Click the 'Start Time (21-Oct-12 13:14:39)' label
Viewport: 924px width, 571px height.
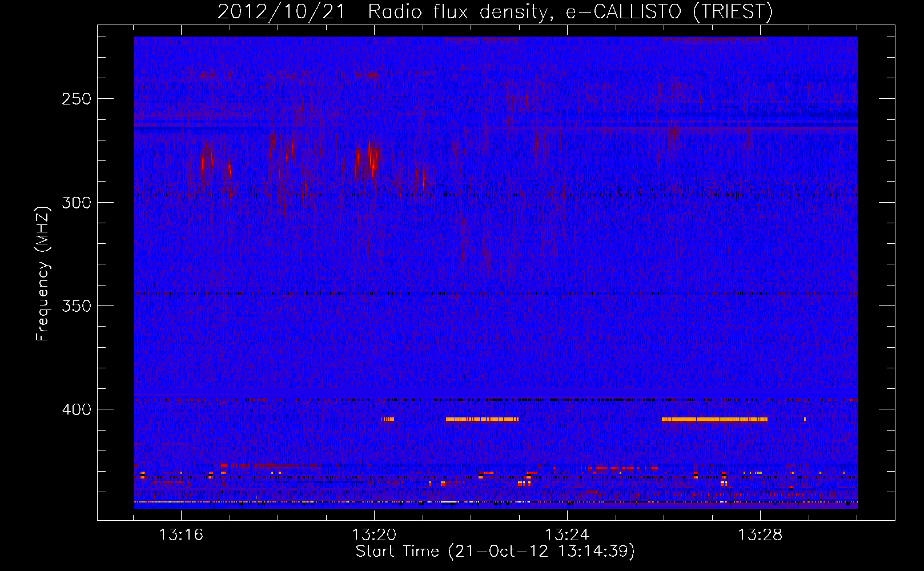(x=495, y=552)
